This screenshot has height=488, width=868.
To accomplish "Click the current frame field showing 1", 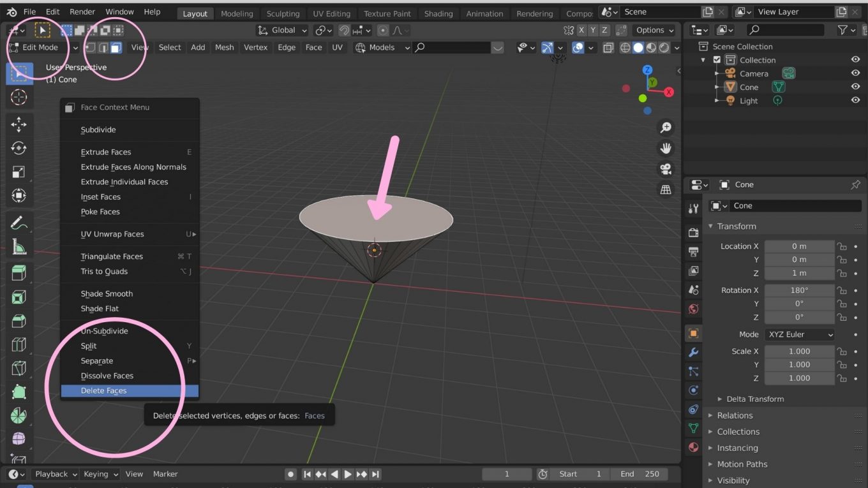I will coord(507,473).
